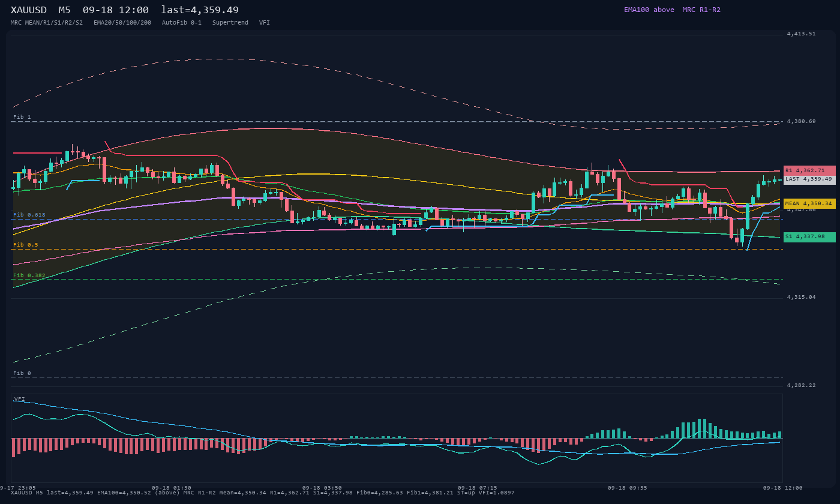The height and width of the screenshot is (504, 840).
Task: Click the '09-18 12:00' time axis label
Action: tap(783, 488)
